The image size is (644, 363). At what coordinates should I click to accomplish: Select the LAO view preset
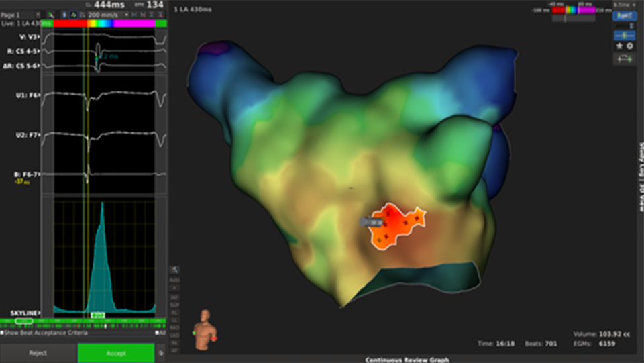pos(174,334)
